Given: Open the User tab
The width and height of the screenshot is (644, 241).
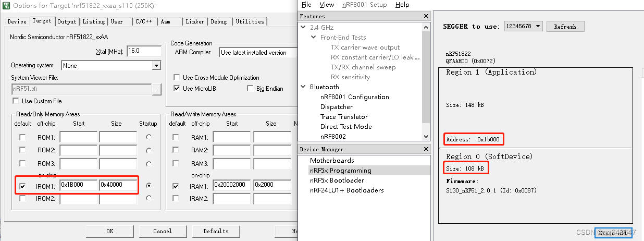Looking at the screenshot, I should 117,21.
